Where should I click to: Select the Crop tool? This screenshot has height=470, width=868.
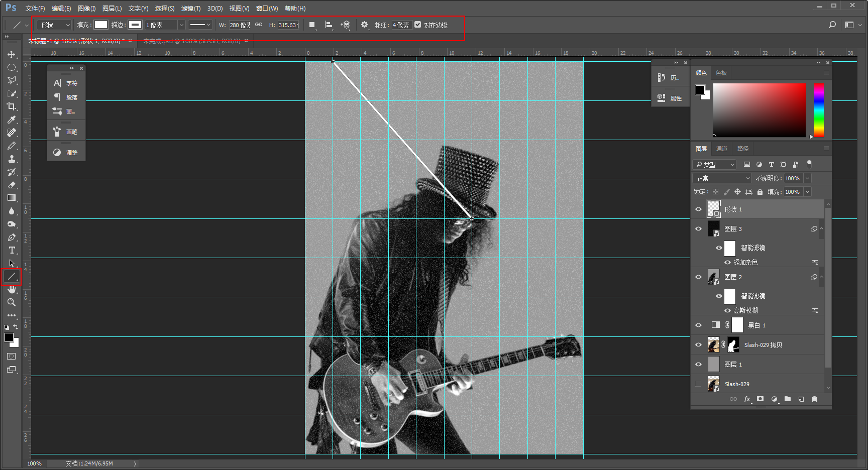coord(11,106)
